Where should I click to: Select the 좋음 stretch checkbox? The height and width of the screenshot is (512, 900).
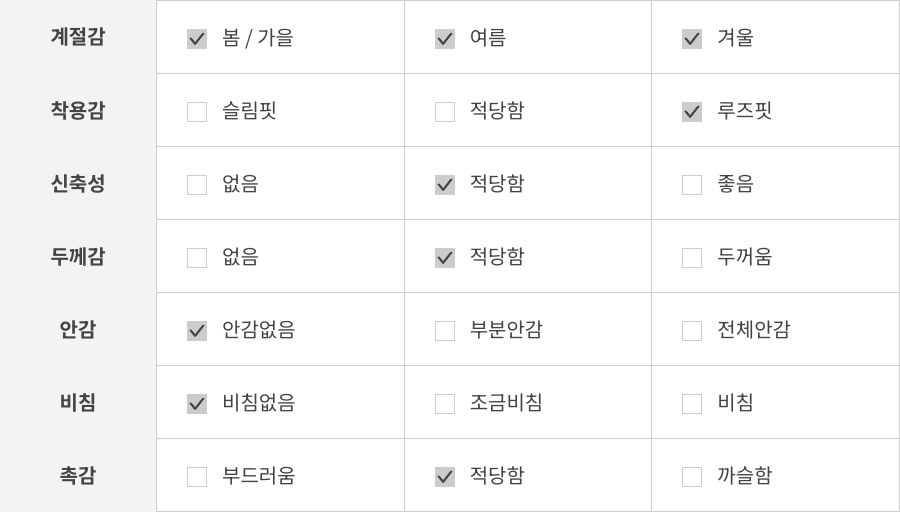click(x=692, y=185)
